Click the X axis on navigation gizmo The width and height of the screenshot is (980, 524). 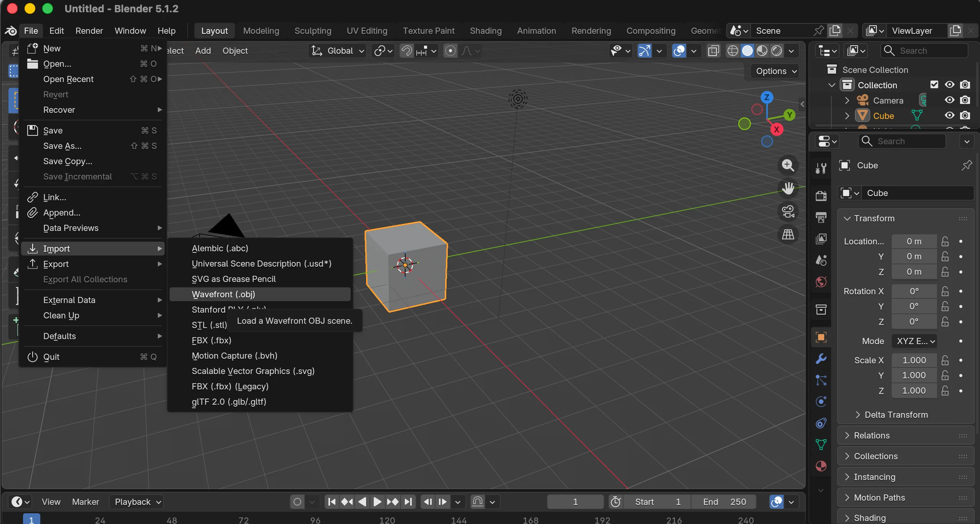click(777, 129)
